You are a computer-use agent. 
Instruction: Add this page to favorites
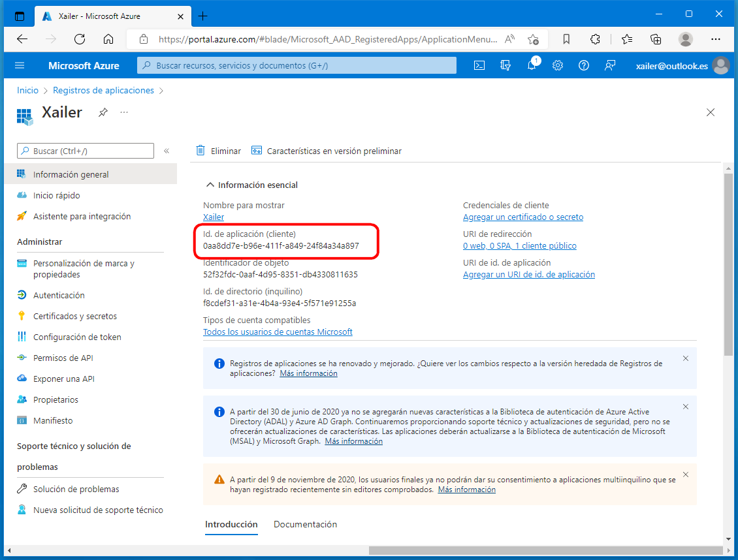pyautogui.click(x=533, y=40)
